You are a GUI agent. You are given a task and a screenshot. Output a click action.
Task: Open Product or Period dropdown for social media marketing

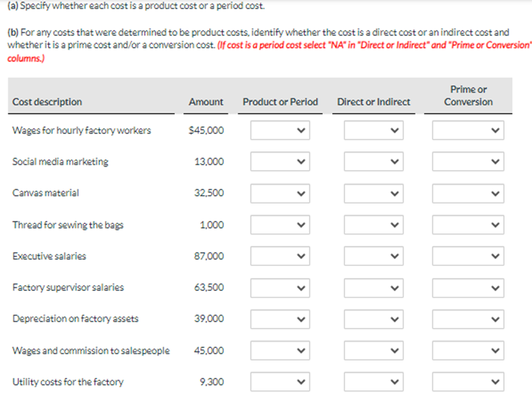coord(279,161)
